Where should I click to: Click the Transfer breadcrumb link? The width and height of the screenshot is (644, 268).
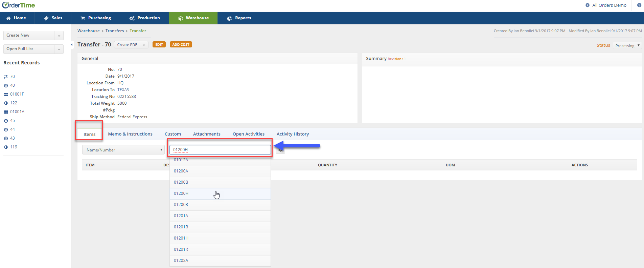(x=138, y=31)
